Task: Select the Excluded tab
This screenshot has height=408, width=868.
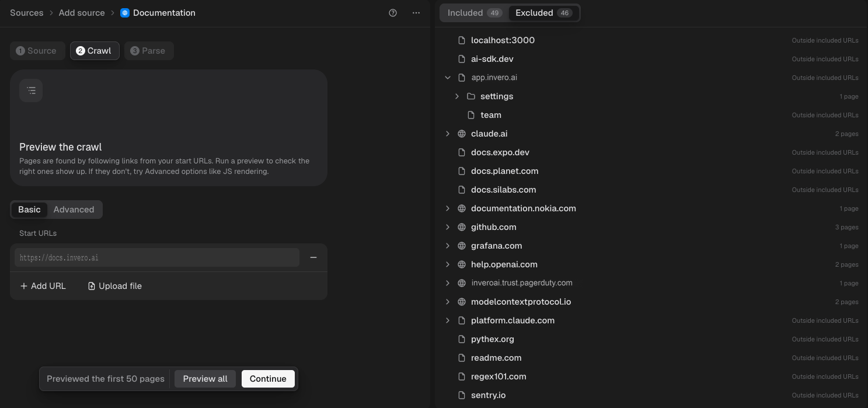Action: point(543,13)
